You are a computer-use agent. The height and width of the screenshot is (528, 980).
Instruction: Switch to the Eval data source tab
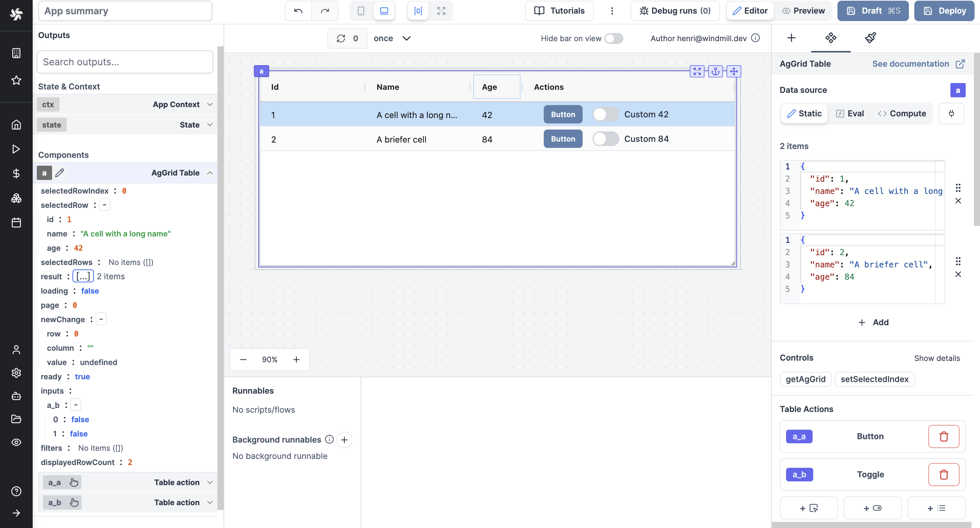(850, 113)
